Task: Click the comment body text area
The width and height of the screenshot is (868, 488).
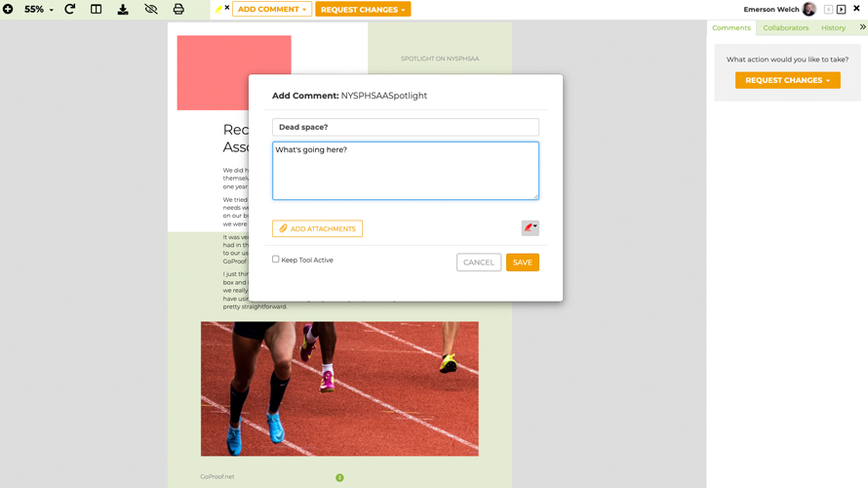Action: 405,171
